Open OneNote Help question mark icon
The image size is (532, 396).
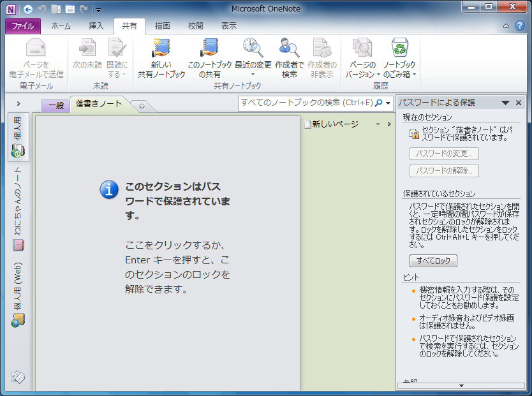point(520,26)
